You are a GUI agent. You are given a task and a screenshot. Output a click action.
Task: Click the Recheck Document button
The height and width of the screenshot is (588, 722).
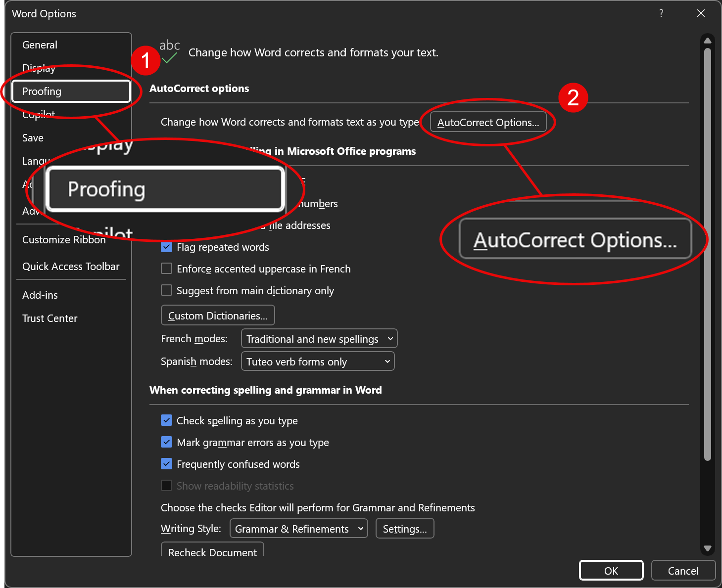[212, 550]
